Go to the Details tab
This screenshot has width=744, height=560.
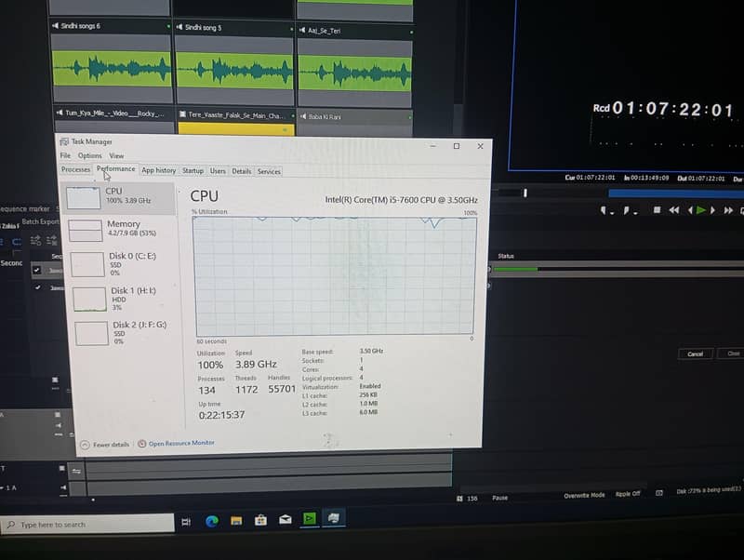click(242, 171)
